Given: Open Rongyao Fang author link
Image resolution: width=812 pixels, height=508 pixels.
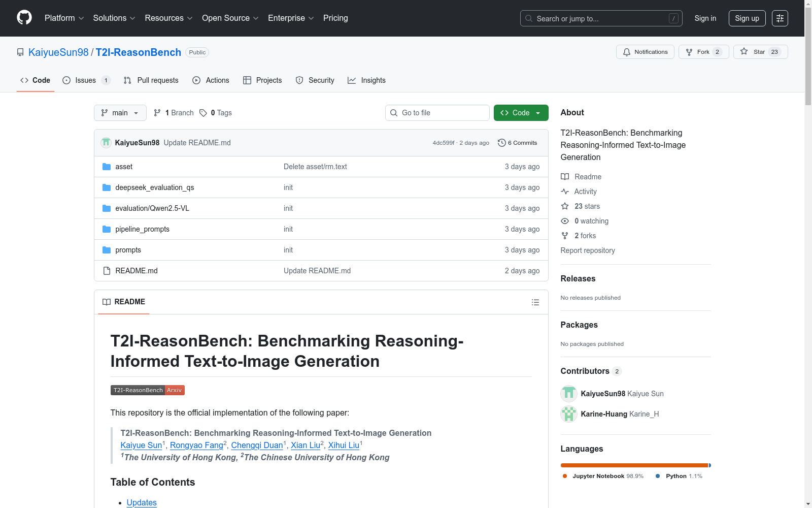Looking at the screenshot, I should click(196, 445).
